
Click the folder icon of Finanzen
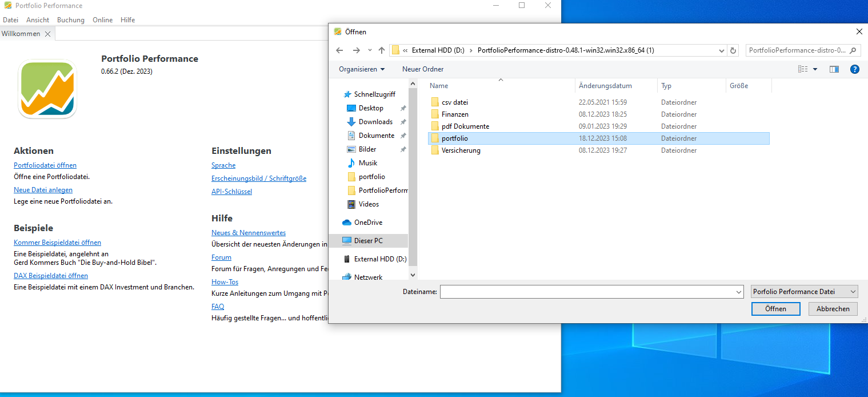coord(435,114)
